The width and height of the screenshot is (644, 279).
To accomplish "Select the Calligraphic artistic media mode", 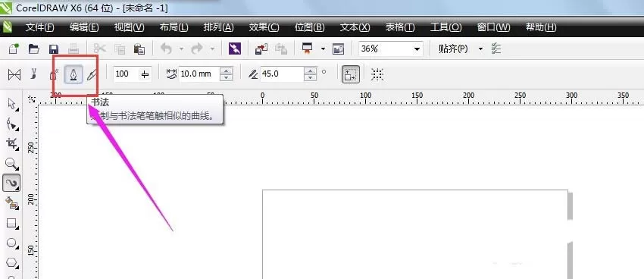I will tap(73, 74).
